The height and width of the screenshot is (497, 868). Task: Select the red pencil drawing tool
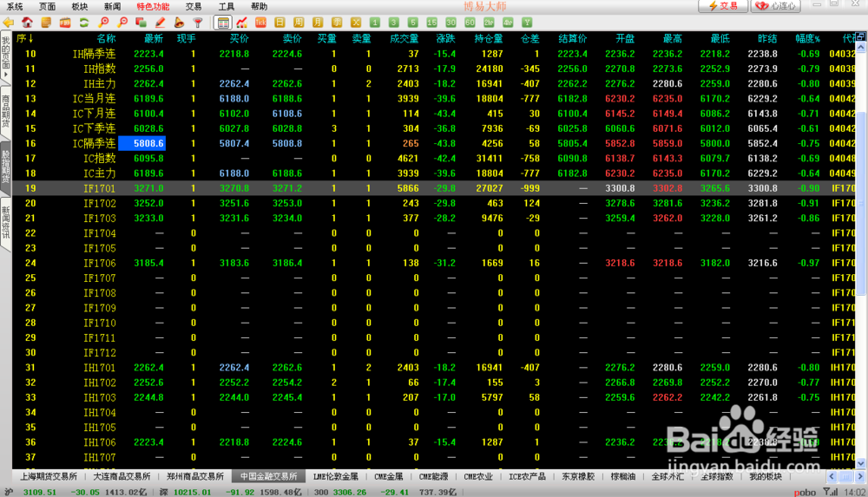coord(160,23)
